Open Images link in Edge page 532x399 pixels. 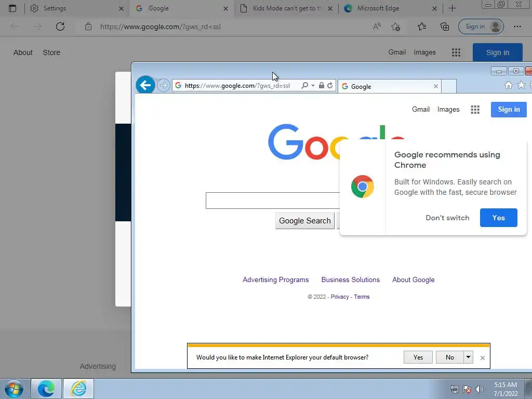point(424,52)
